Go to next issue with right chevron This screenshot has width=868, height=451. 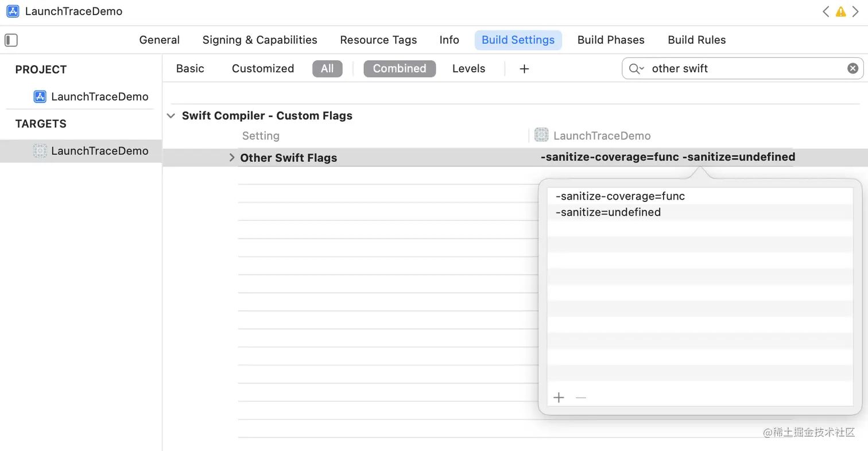click(855, 11)
